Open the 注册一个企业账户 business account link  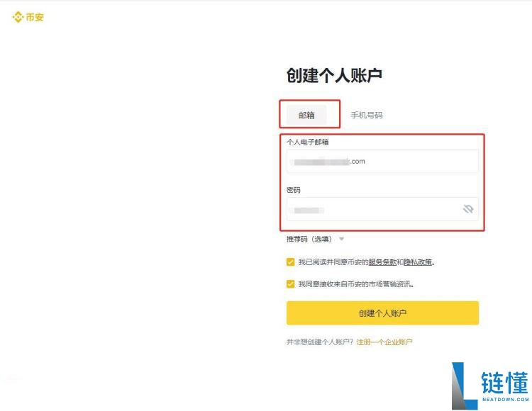384,342
